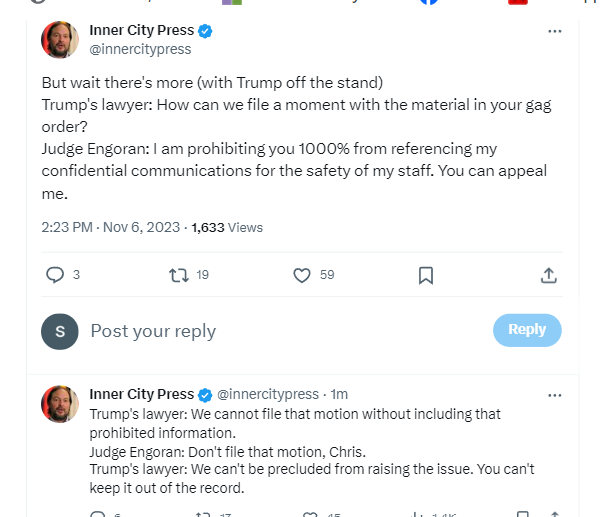Click the blue Reply button
605x517 pixels.
pyautogui.click(x=527, y=330)
